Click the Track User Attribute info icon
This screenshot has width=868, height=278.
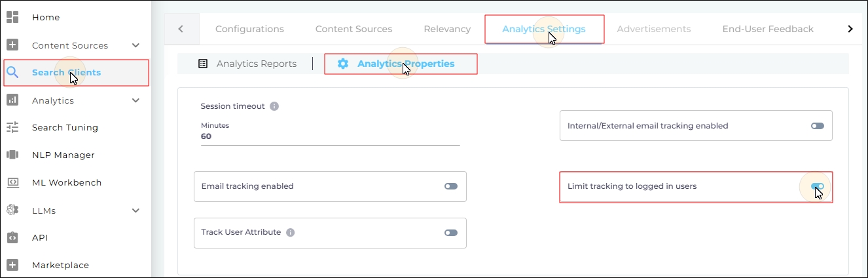(291, 232)
